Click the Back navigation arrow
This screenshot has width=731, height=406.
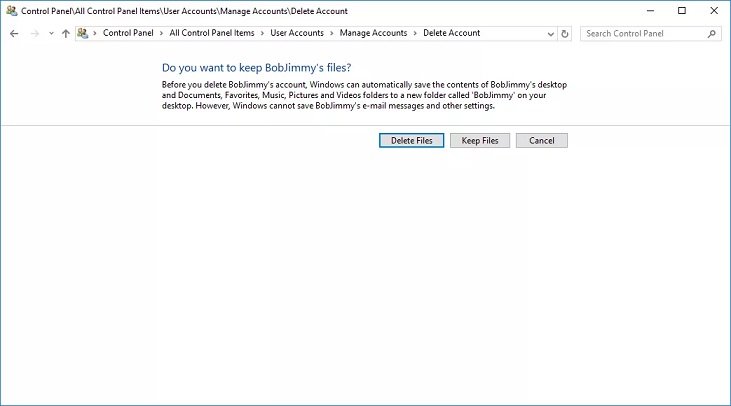[x=14, y=33]
